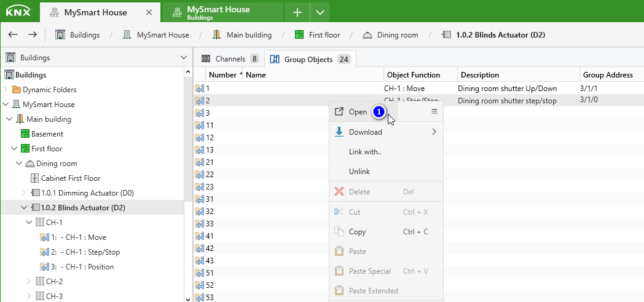The image size is (644, 302).
Task: Choose Open from the context menu
Action: [x=358, y=112]
